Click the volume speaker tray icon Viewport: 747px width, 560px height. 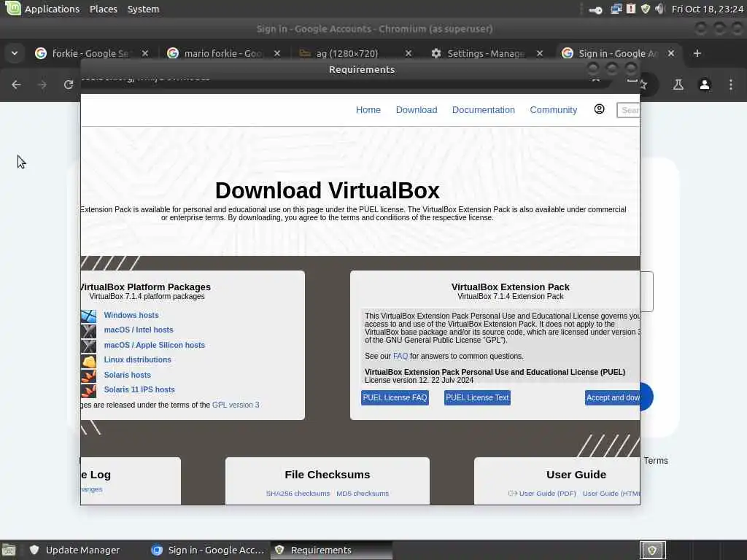(659, 9)
